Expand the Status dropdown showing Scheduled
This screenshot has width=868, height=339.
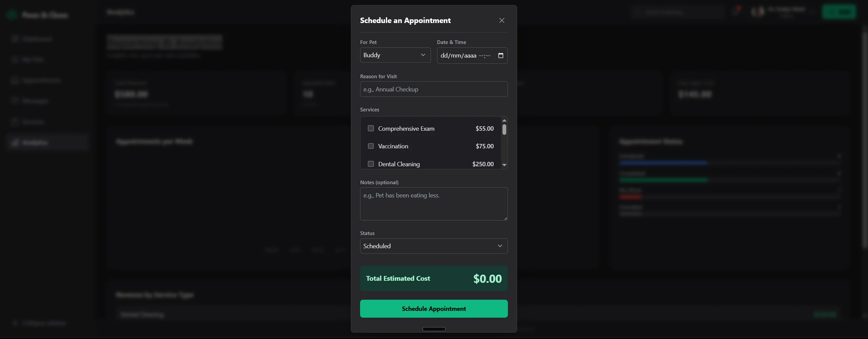[x=433, y=246]
